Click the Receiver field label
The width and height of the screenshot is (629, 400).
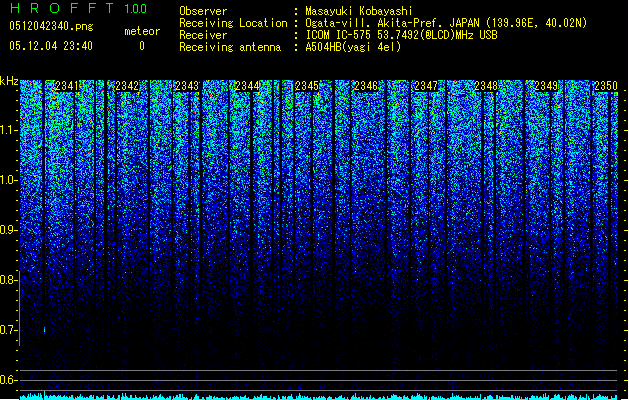203,35
